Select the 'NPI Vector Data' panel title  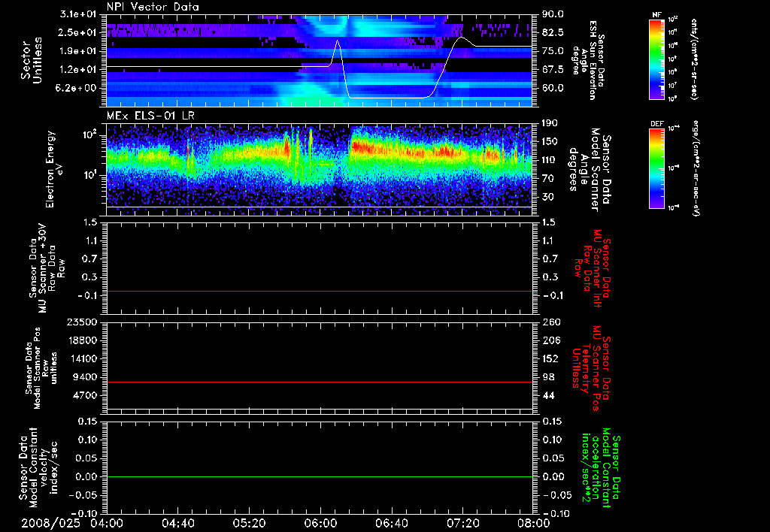[x=152, y=7]
